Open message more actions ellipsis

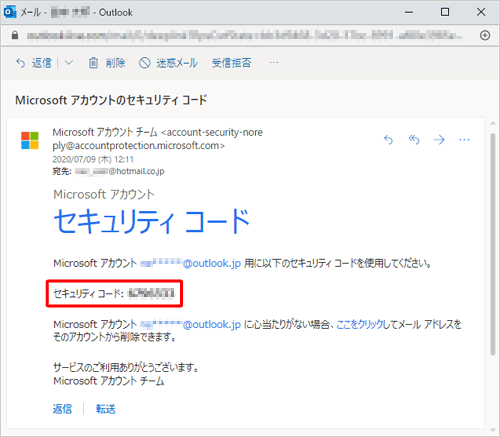[x=464, y=140]
